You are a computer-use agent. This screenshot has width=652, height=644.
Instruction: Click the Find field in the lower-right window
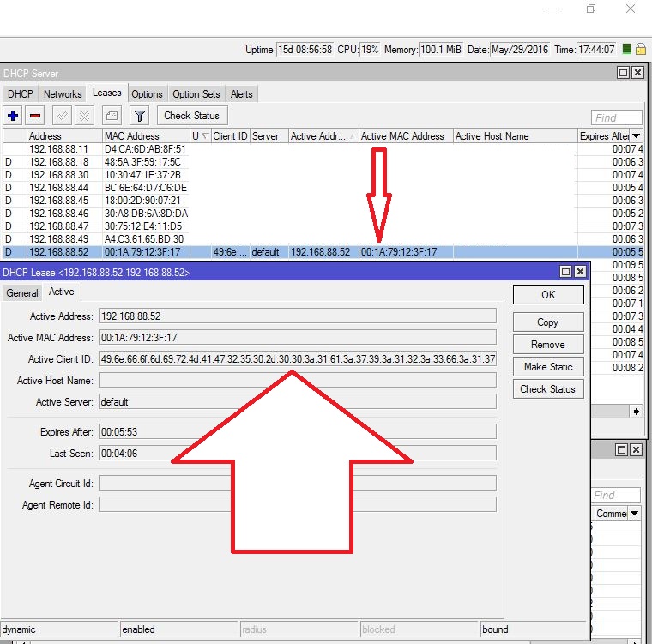[616, 495]
